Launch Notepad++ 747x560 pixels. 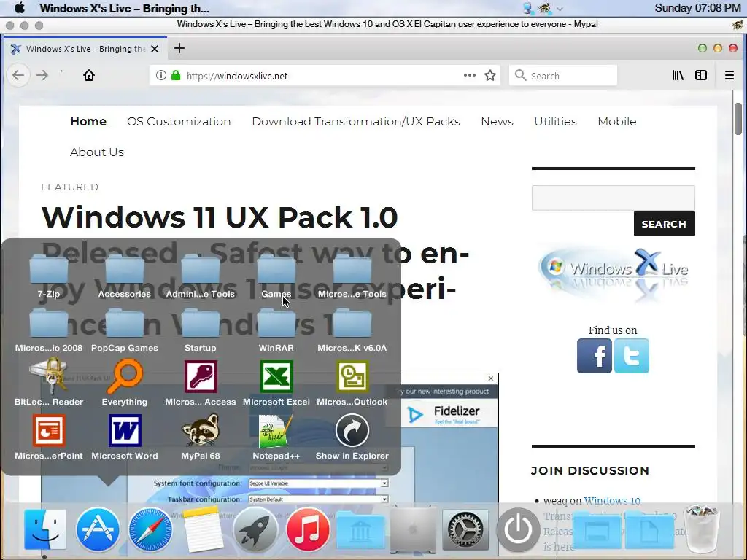click(276, 437)
